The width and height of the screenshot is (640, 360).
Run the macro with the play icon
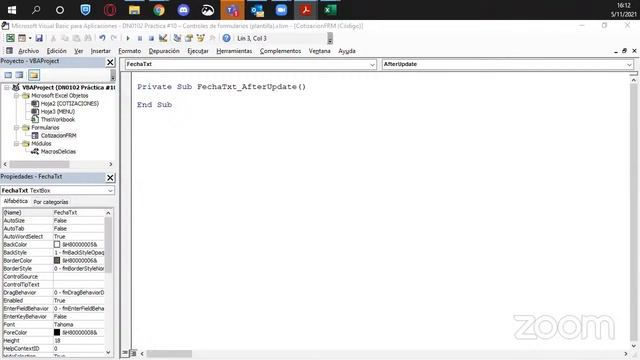coord(128,38)
